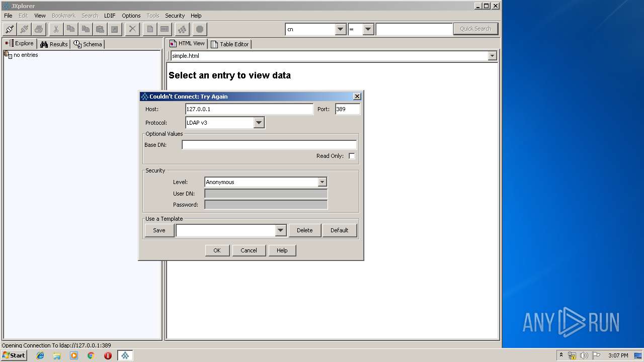The height and width of the screenshot is (362, 644).
Task: Open the Security menu
Action: pyautogui.click(x=175, y=16)
